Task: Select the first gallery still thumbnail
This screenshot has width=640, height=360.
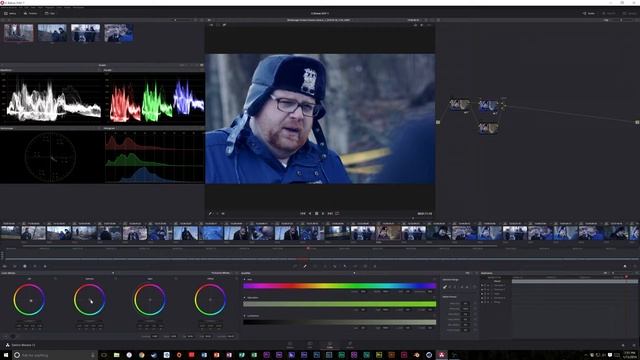Action: [x=19, y=33]
